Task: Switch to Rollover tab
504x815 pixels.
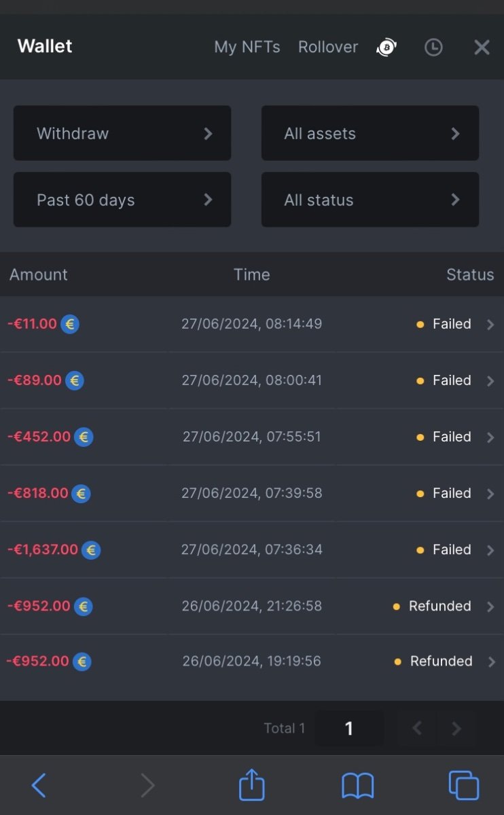Action: 328,47
